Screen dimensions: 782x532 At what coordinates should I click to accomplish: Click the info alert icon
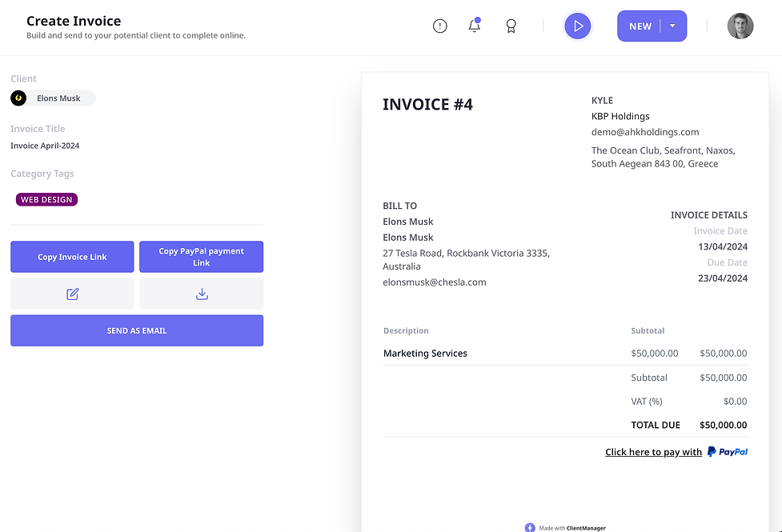point(439,26)
